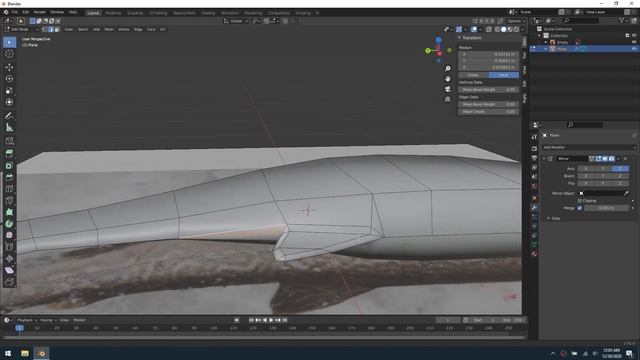640x360 pixels.
Task: Hide the Empty object via eye icon
Action: 634,42
